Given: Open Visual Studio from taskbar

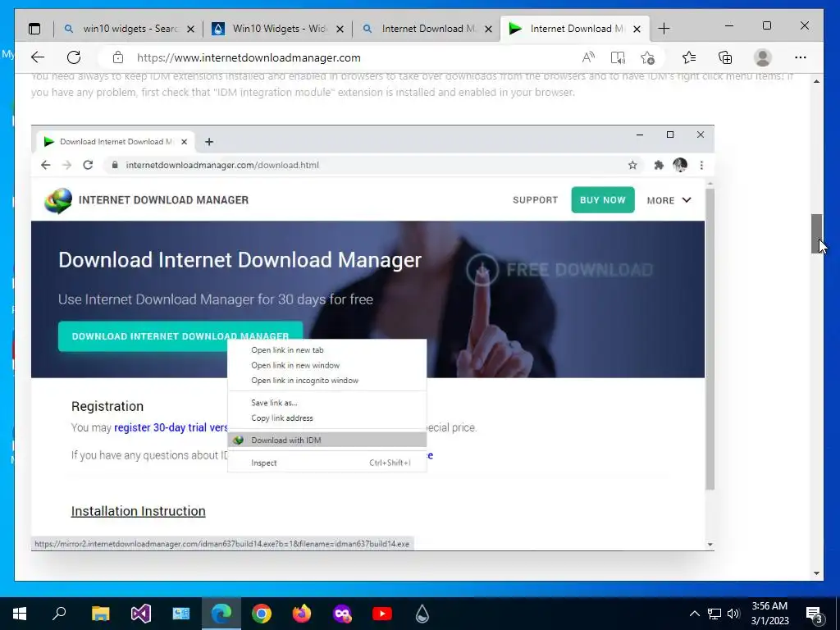Looking at the screenshot, I should [x=140, y=614].
